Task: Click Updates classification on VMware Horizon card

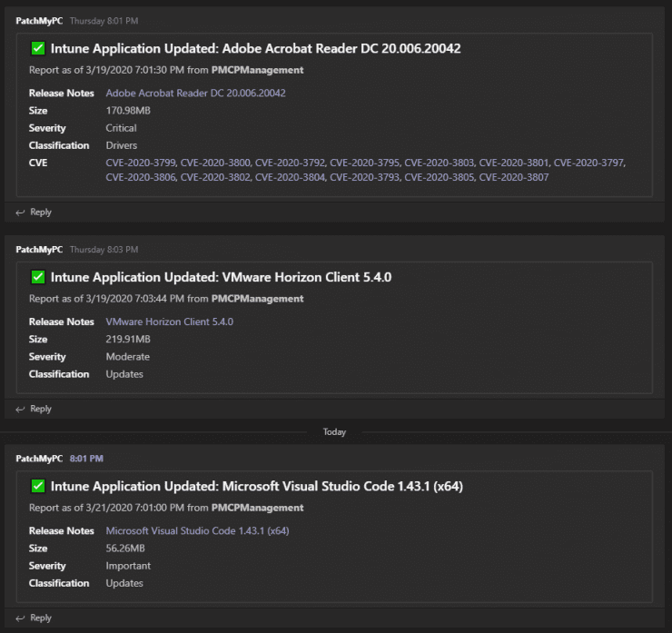Action: coord(124,374)
